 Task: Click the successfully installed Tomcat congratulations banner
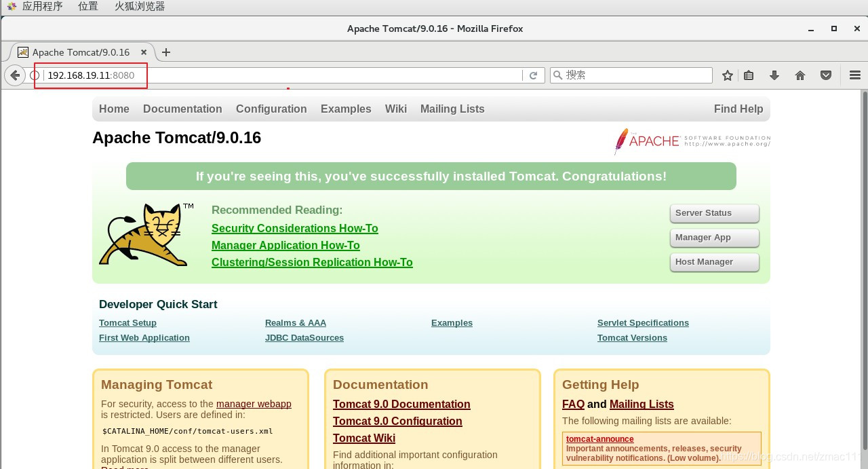coord(431,176)
